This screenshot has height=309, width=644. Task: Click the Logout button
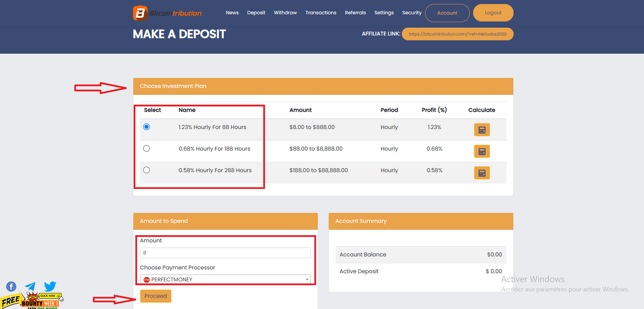coord(493,13)
